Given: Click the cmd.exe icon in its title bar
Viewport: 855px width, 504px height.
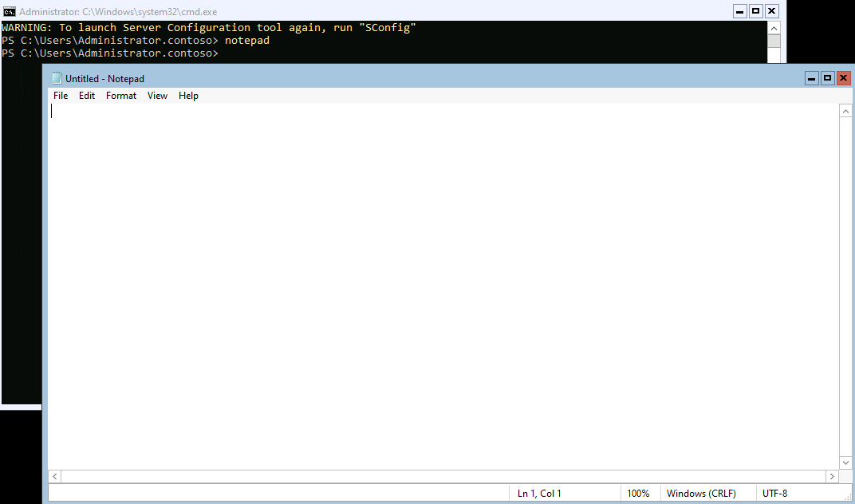Looking at the screenshot, I should (10, 11).
